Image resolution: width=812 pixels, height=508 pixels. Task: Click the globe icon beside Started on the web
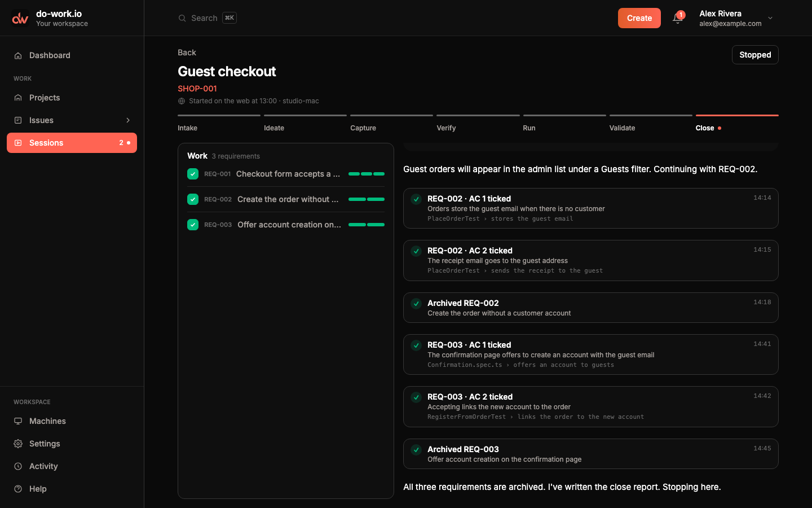(x=182, y=101)
